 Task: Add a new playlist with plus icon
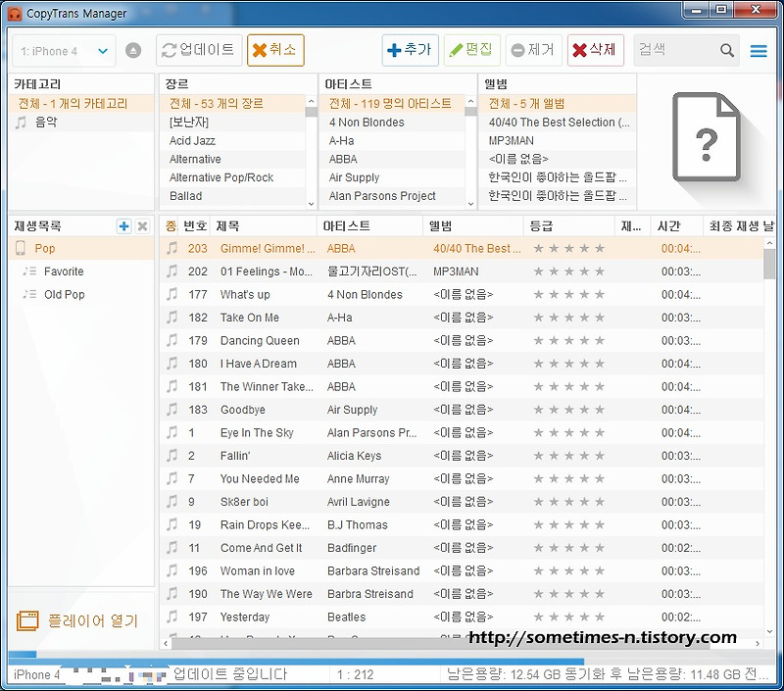pyautogui.click(x=123, y=226)
